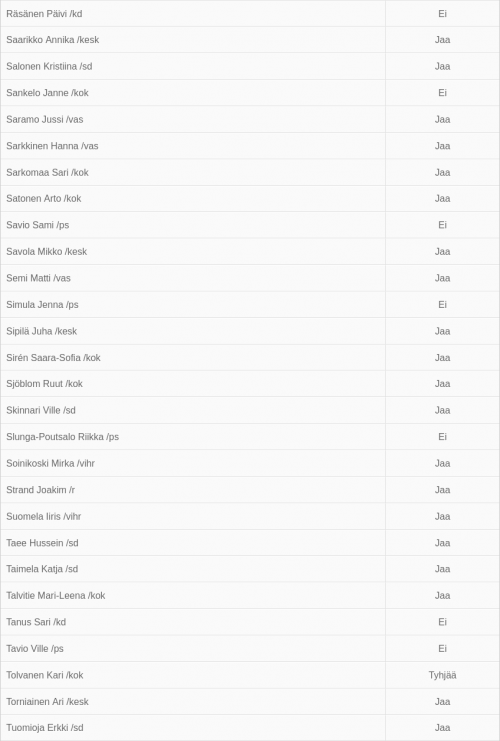
Task: Select the Räsänen Päivi /kd row
Action: click(250, 14)
